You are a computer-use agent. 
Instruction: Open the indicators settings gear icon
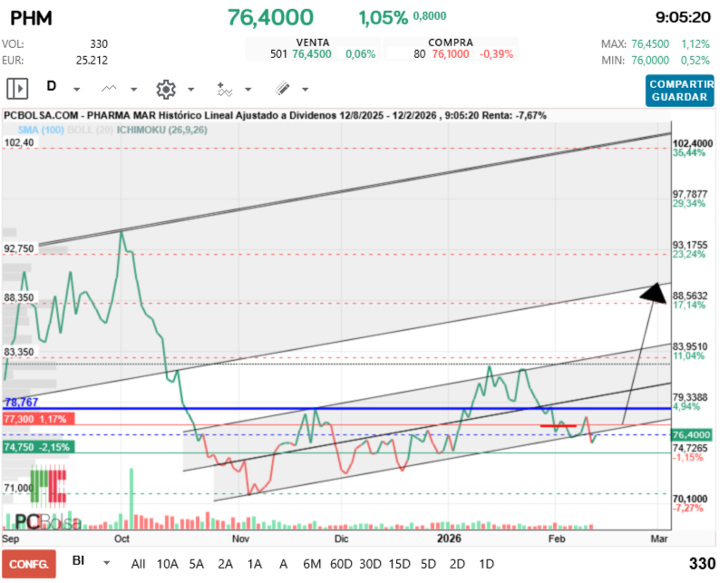pyautogui.click(x=166, y=89)
